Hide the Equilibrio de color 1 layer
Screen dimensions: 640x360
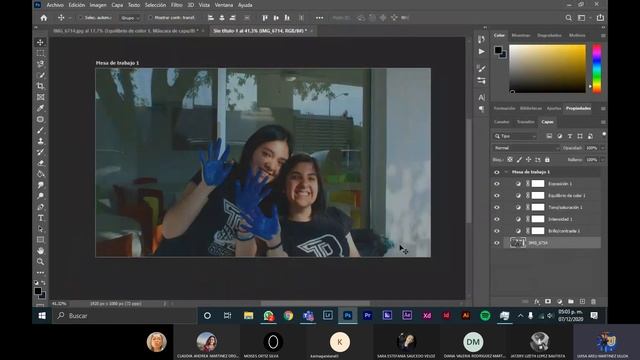point(497,196)
